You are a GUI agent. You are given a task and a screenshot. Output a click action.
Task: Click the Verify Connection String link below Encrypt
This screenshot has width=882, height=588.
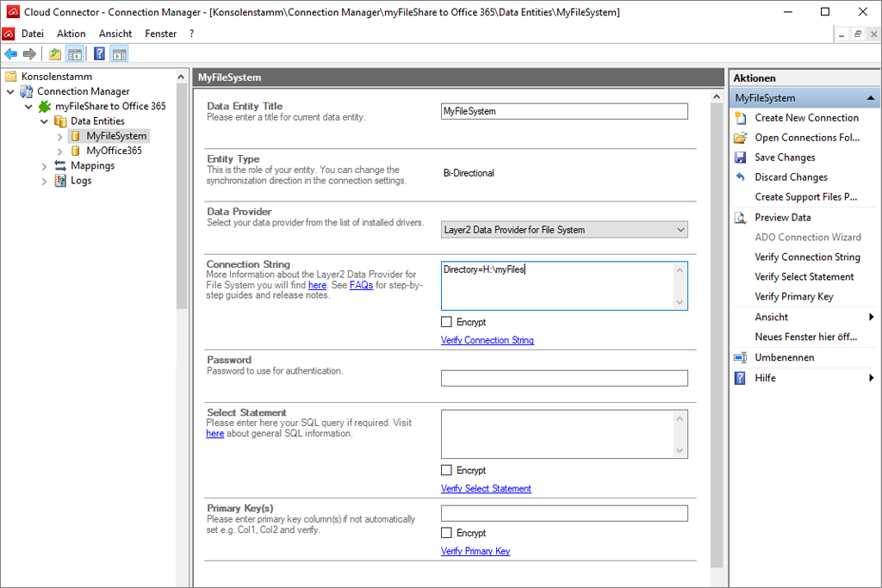coord(488,340)
